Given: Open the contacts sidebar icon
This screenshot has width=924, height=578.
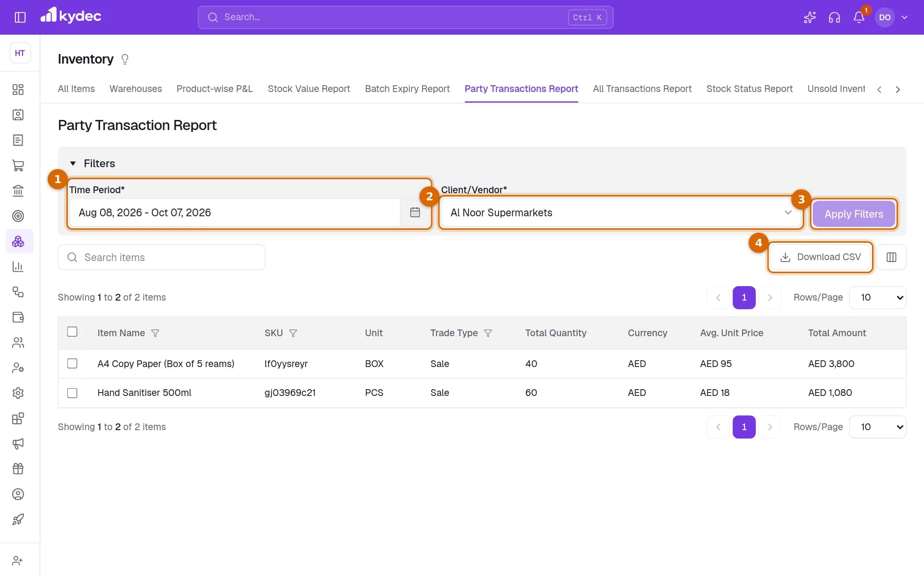Looking at the screenshot, I should coord(18,115).
